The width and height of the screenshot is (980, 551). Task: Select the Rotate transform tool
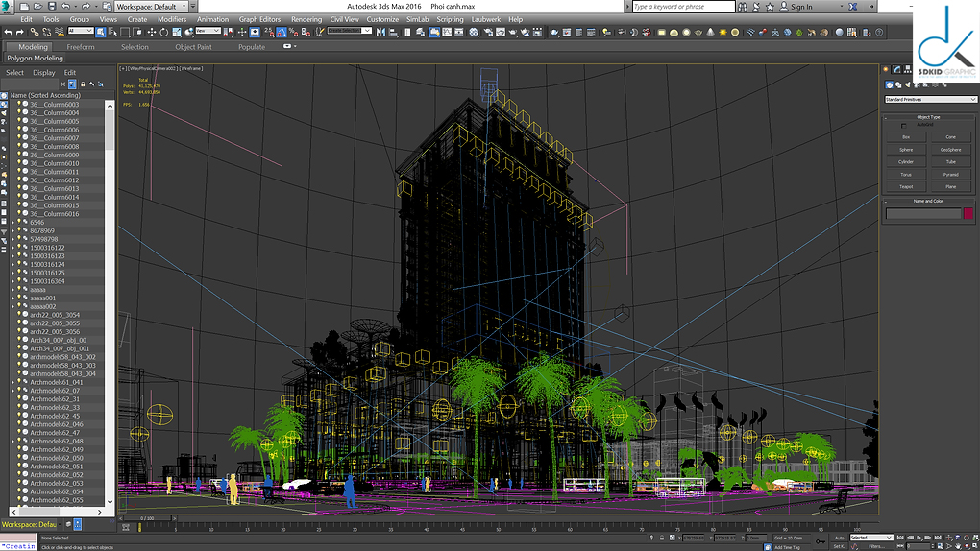[x=164, y=32]
